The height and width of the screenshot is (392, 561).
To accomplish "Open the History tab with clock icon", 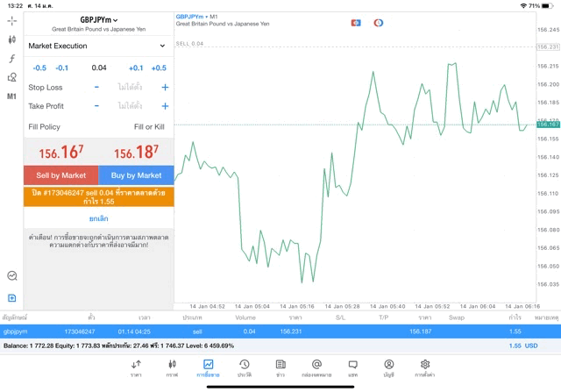I will tap(245, 368).
